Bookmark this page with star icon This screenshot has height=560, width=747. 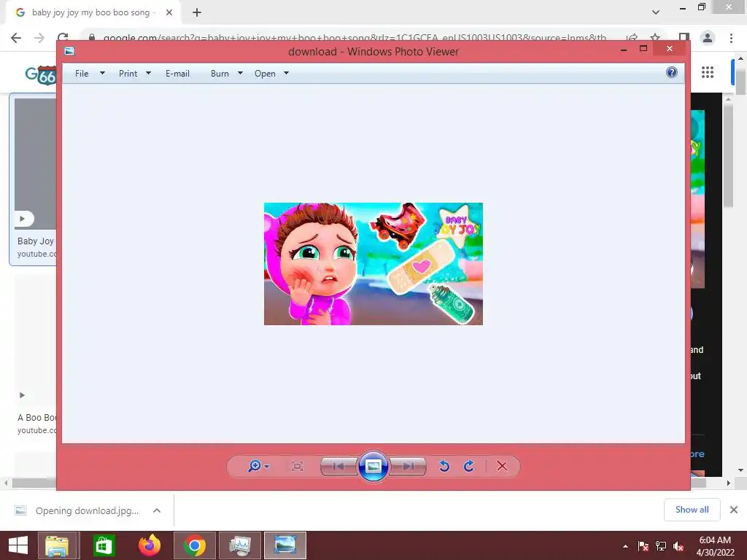[655, 38]
